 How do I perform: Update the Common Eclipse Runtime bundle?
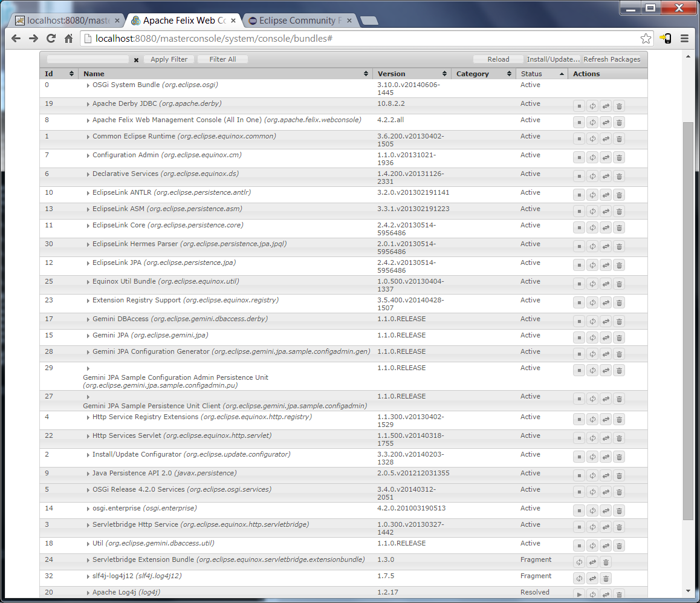[606, 139]
